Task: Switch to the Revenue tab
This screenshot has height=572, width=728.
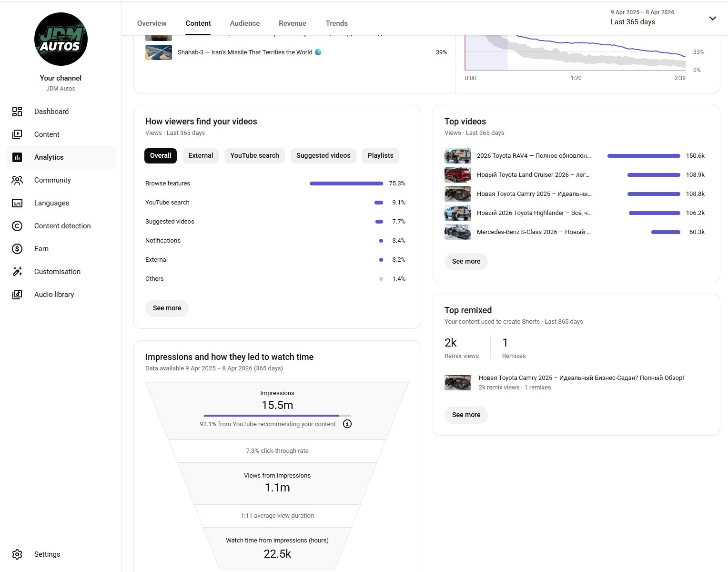Action: (293, 23)
